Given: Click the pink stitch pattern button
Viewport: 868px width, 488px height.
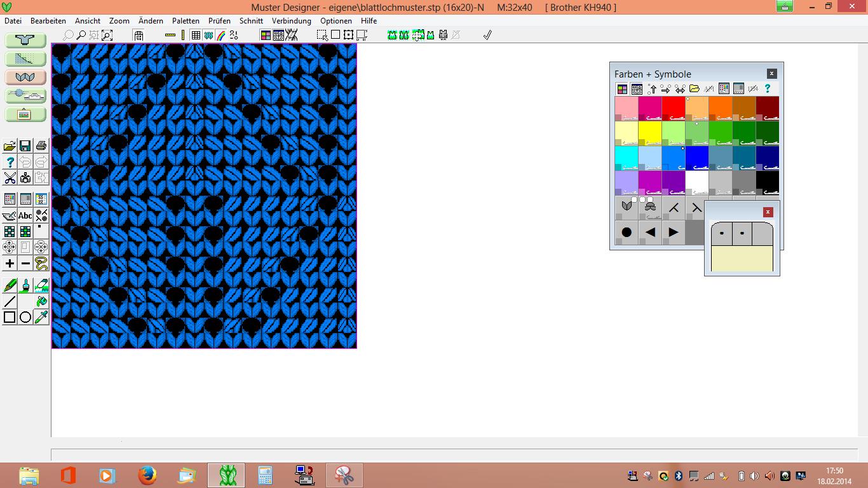Looking at the screenshot, I should pyautogui.click(x=25, y=77).
